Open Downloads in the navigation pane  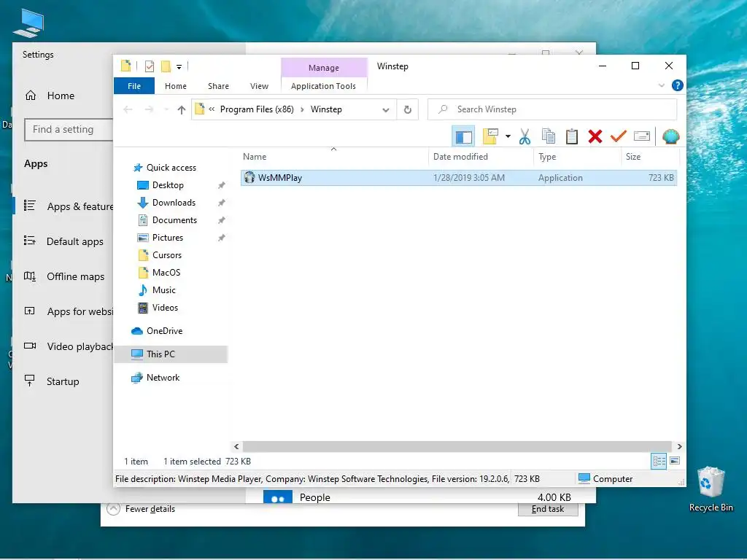tap(174, 203)
